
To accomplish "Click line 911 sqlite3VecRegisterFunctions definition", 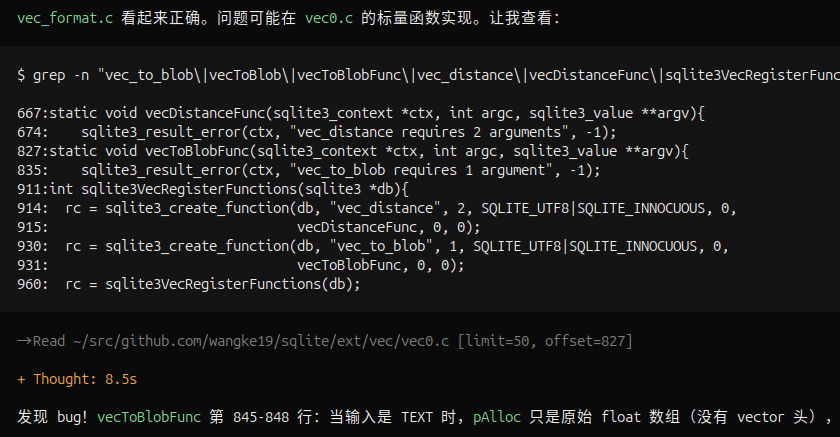I will (213, 189).
